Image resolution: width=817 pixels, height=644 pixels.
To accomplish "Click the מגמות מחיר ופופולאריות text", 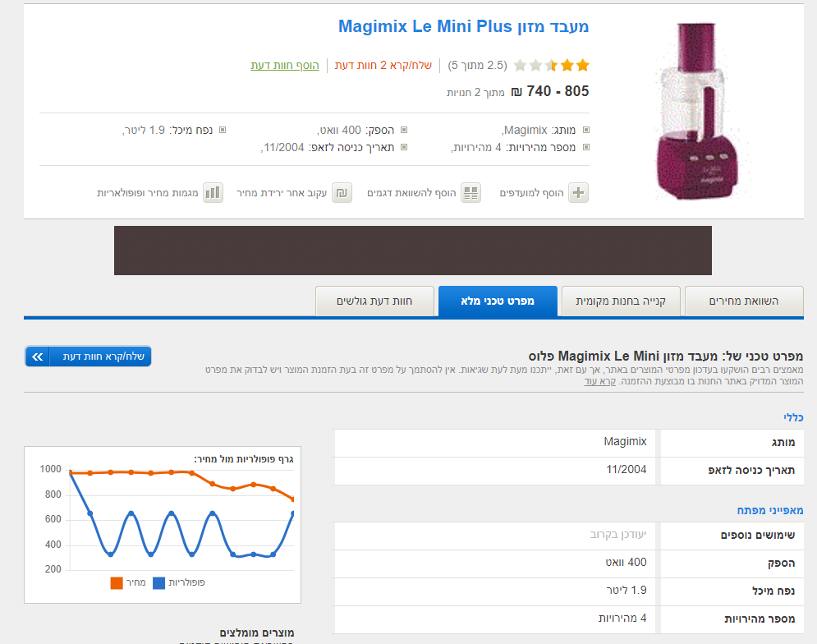I will (x=148, y=193).
